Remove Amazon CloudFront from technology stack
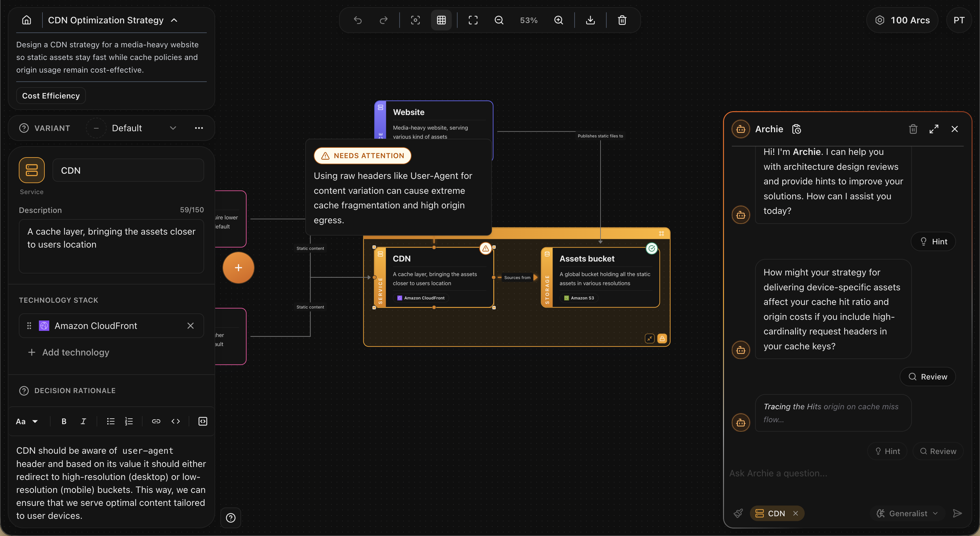 191,326
